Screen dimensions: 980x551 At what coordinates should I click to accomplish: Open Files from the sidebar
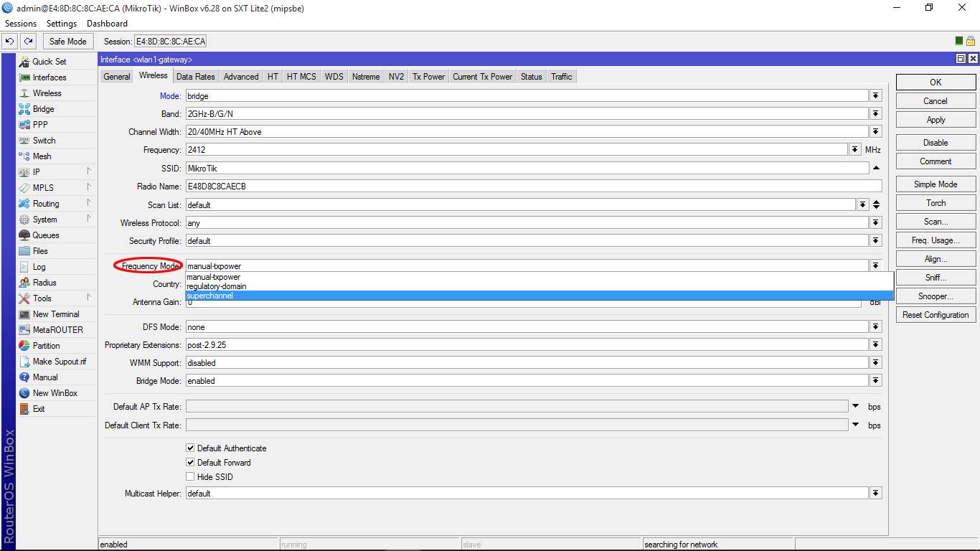pos(40,251)
